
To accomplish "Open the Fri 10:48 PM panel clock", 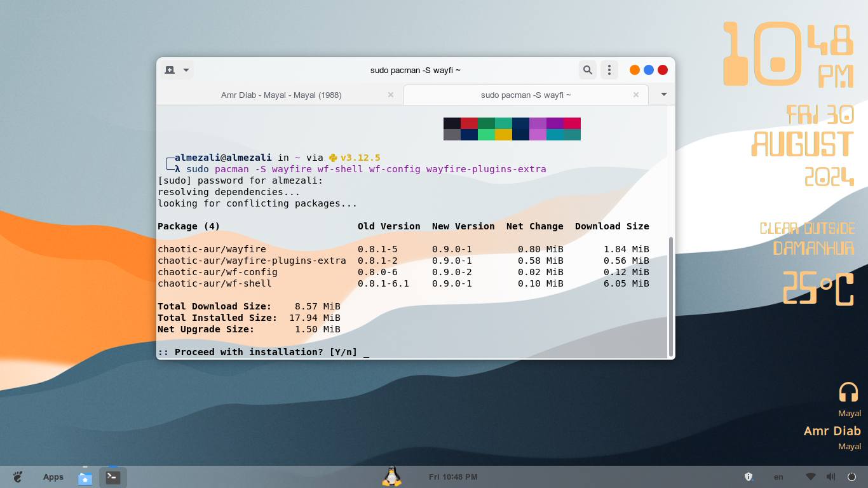I will [453, 477].
